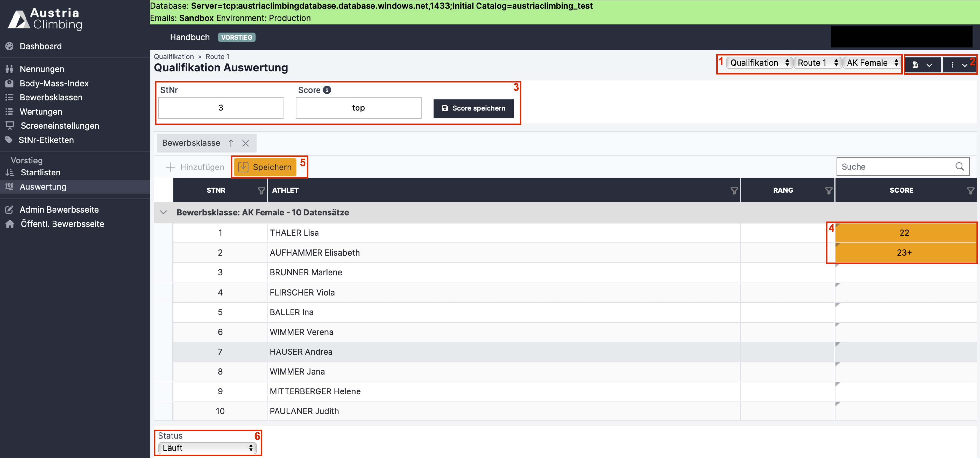This screenshot has width=980, height=458.
Task: Click the orange Speichern button
Action: (265, 167)
